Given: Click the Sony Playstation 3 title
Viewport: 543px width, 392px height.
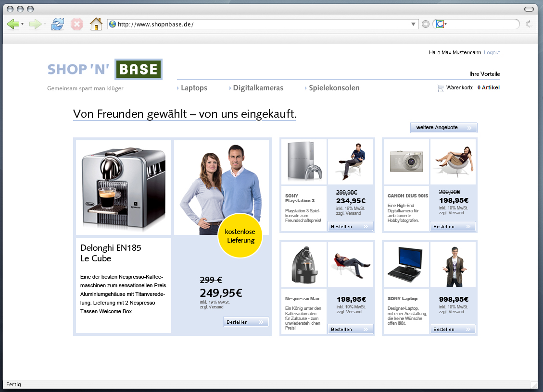Looking at the screenshot, I should coord(300,198).
